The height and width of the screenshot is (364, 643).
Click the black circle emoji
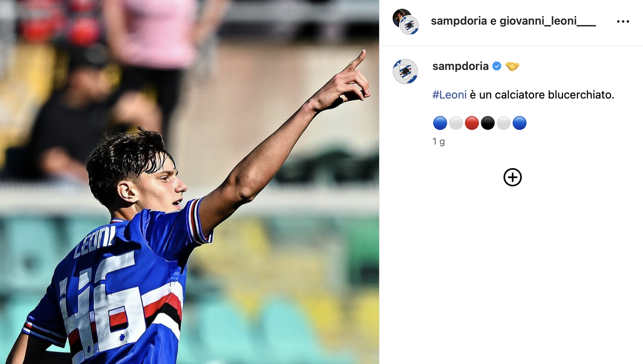pyautogui.click(x=488, y=123)
